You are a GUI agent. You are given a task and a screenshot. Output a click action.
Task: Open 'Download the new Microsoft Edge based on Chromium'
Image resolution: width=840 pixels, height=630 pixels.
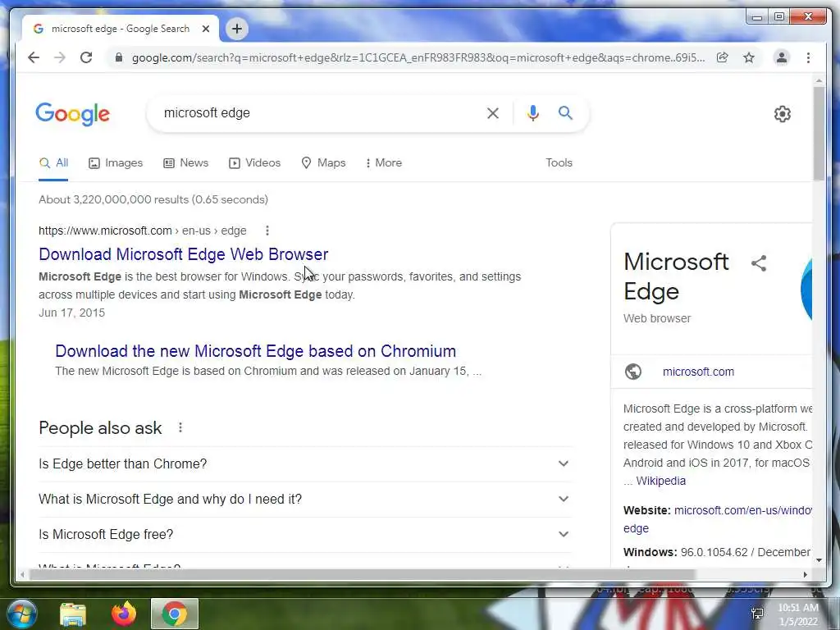pos(256,351)
